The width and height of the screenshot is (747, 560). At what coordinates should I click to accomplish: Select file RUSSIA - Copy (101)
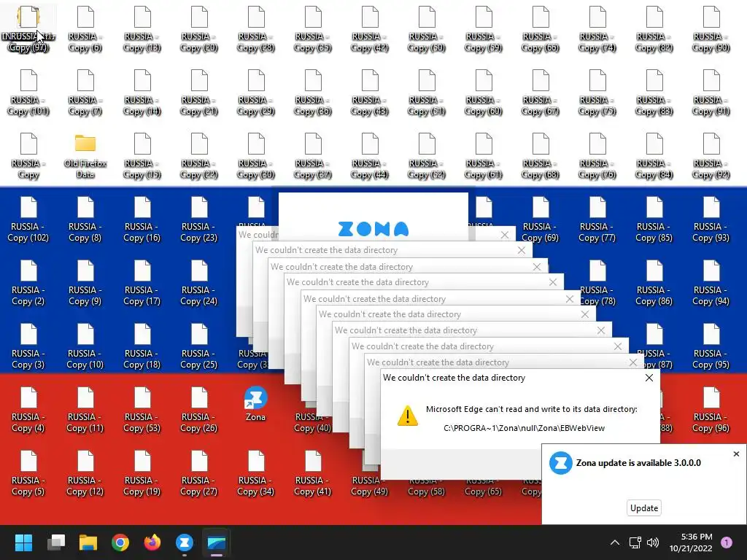[28, 93]
